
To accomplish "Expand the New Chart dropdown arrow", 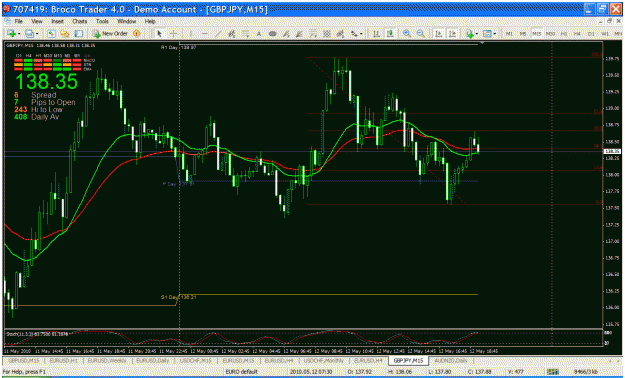I will [x=19, y=34].
